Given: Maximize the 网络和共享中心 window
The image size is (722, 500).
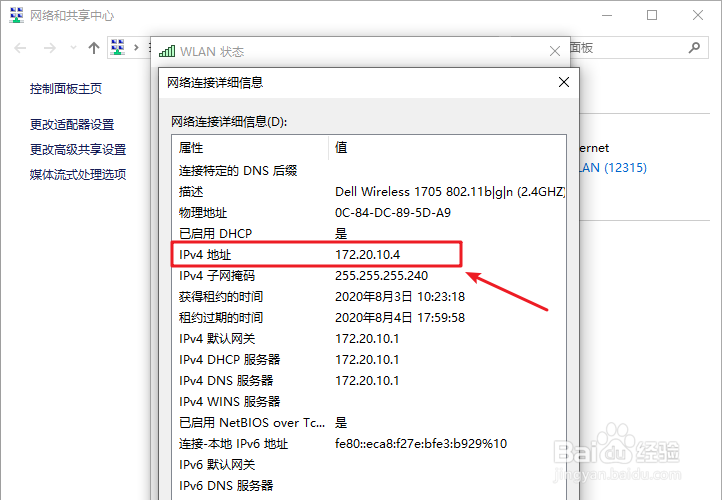Looking at the screenshot, I should [x=652, y=15].
